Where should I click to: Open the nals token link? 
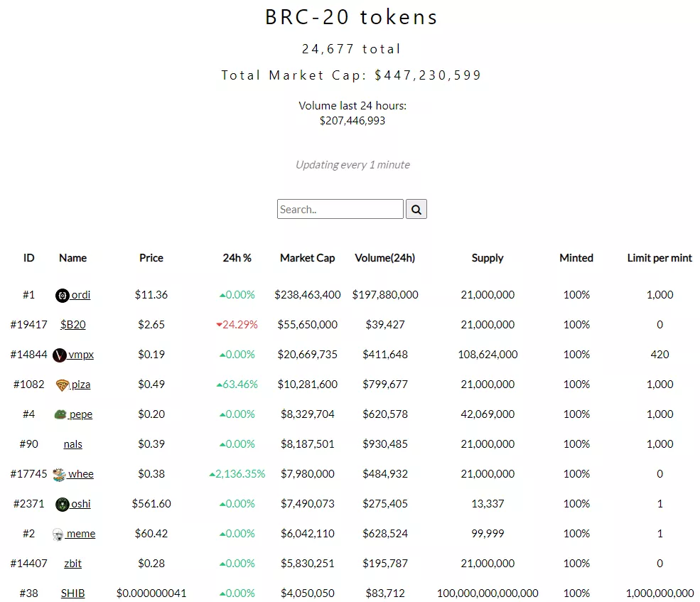pyautogui.click(x=72, y=444)
